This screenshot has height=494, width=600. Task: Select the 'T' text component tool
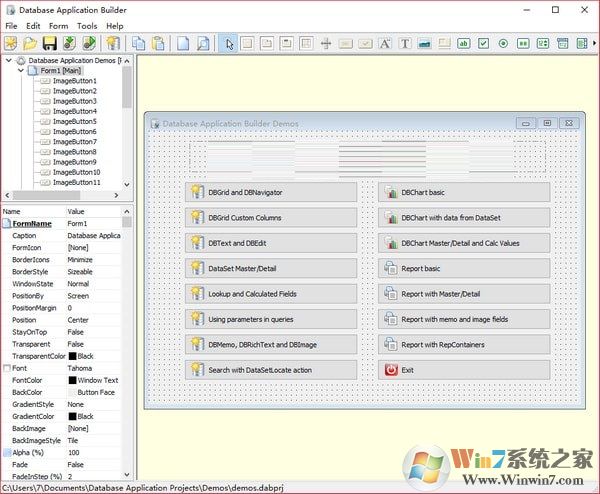[x=405, y=44]
